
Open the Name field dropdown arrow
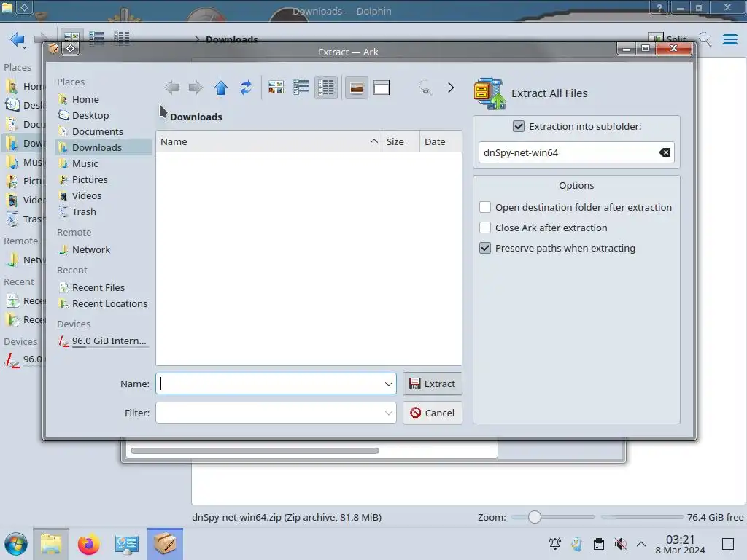(x=389, y=384)
